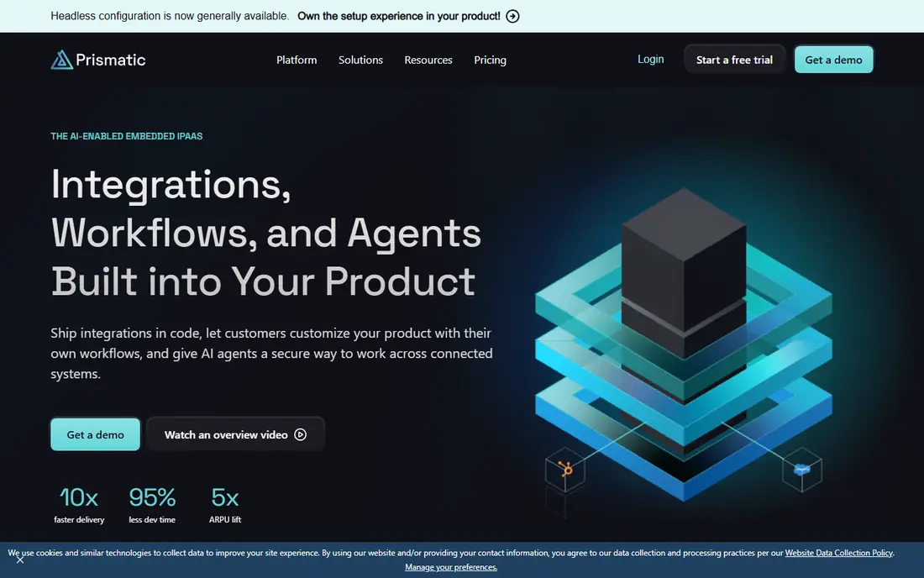Go to the Pricing page
Screen dimensions: 924x578
tap(491, 60)
